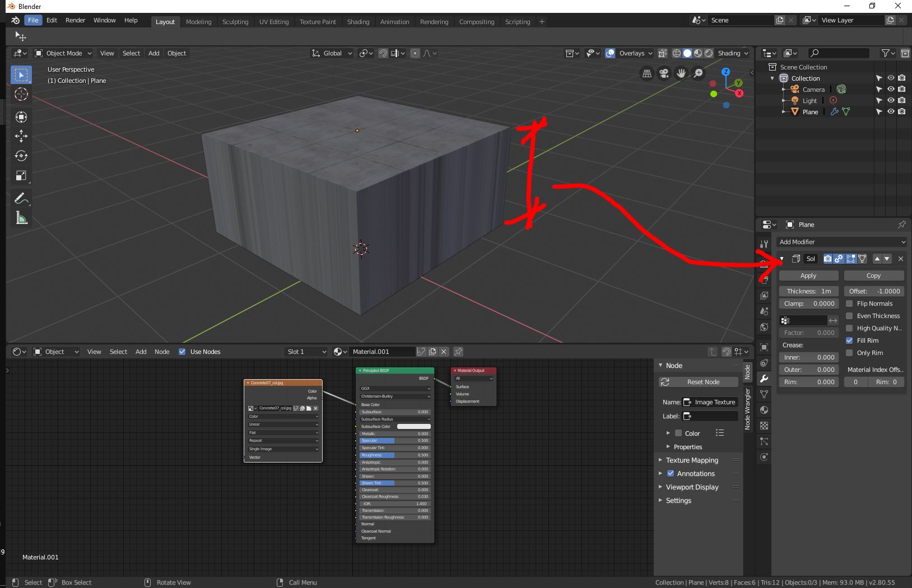Click the Select Box tool icon
Screen dimensions: 912x588
[x=21, y=74]
